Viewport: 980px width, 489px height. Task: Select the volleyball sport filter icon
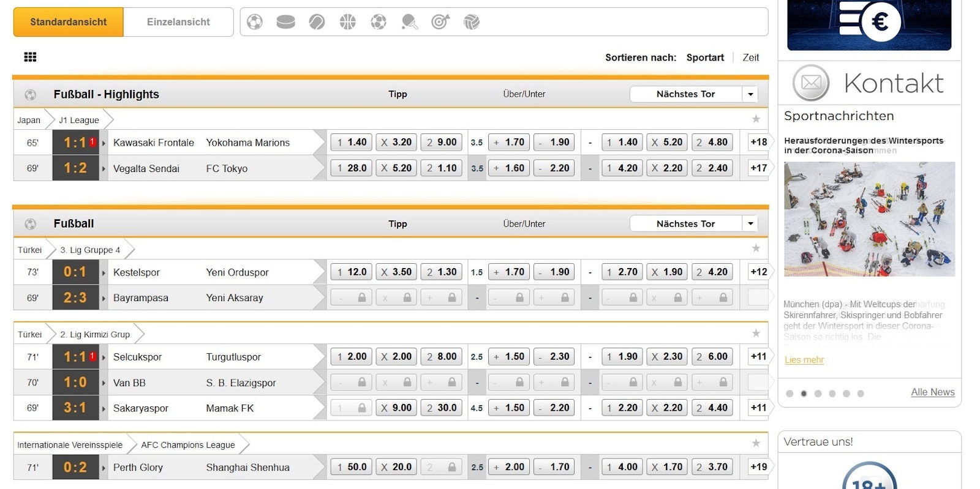pos(472,22)
